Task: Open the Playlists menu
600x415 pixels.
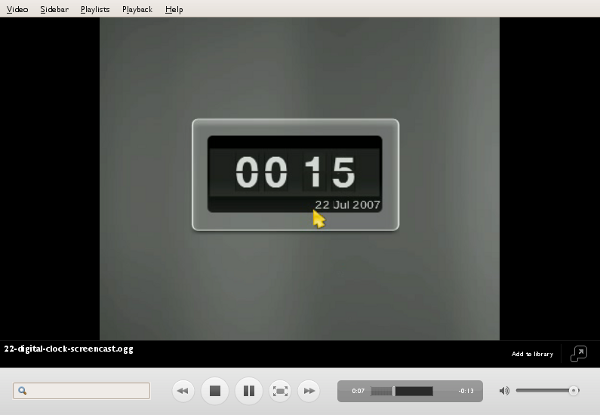Action: pos(95,9)
